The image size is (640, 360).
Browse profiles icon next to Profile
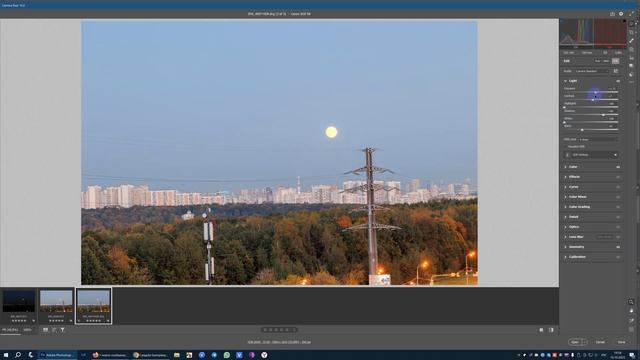click(x=616, y=71)
